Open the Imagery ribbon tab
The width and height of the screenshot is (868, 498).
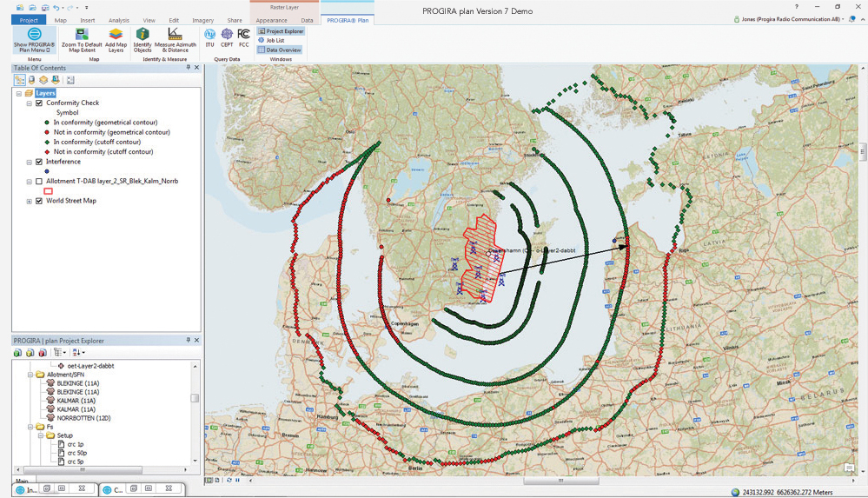pos(202,20)
